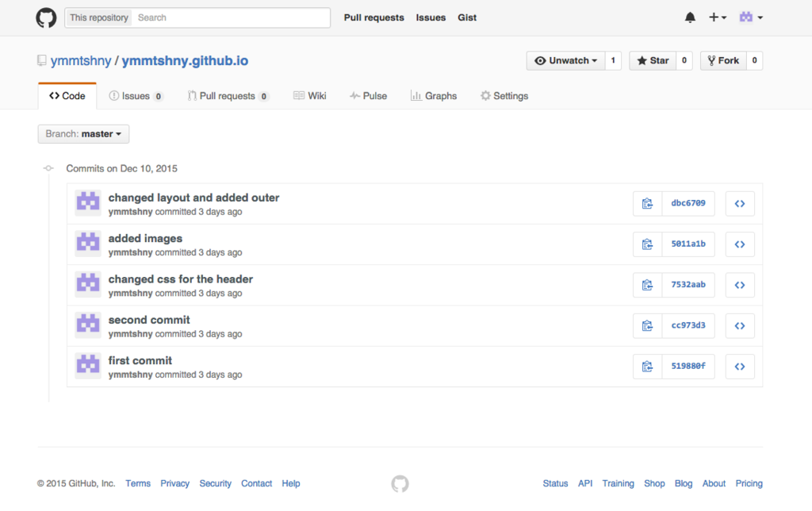Click the 'This repository' search scope label
This screenshot has width=812, height=511.
99,17
